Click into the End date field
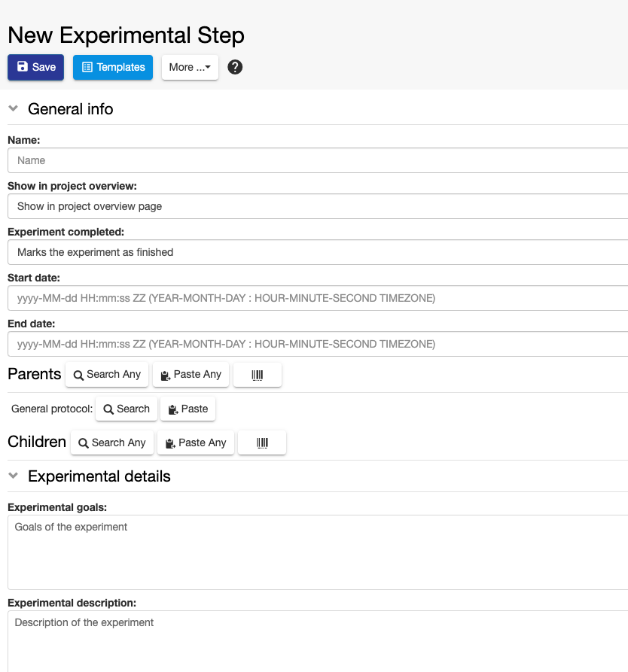Screen dimensions: 628x672 (318, 344)
